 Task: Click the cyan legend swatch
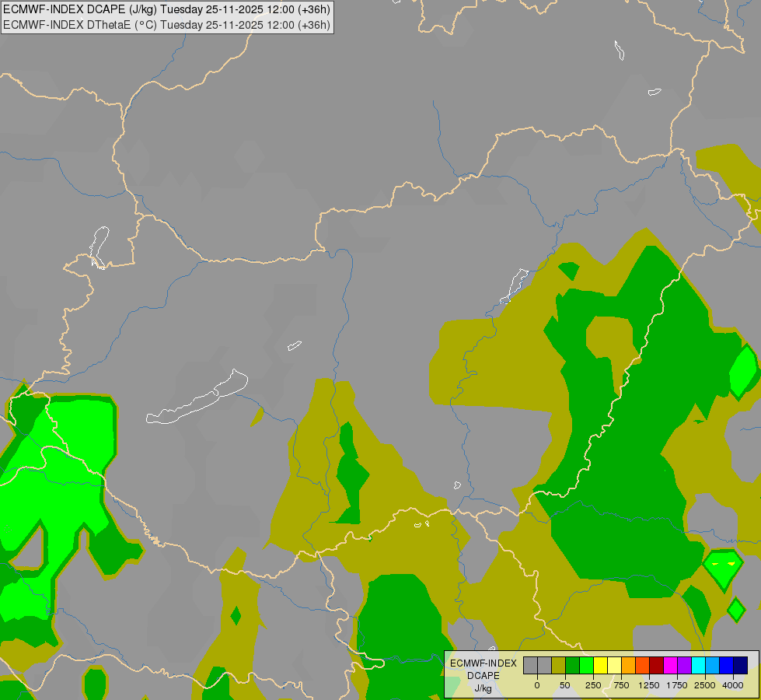pos(698,665)
